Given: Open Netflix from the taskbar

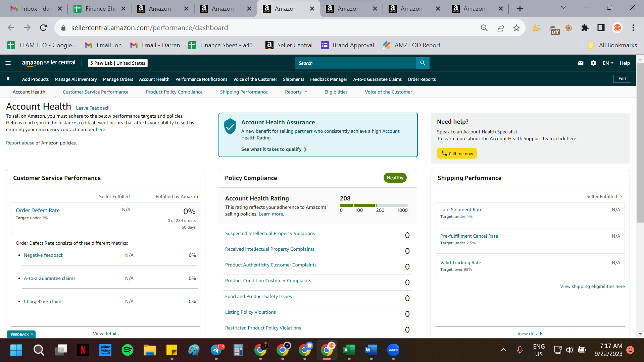Looking at the screenshot, I should point(83,350).
